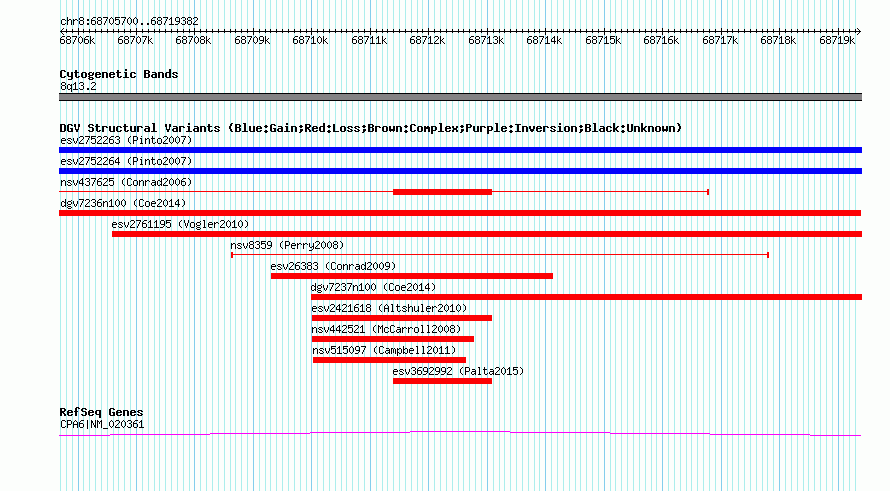Click the 68712k ruler tick label
The width and height of the screenshot is (890, 491).
click(x=427, y=40)
